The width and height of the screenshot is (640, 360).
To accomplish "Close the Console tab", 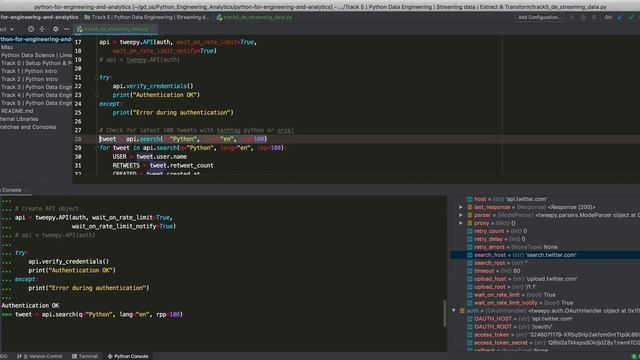I will point(26,190).
